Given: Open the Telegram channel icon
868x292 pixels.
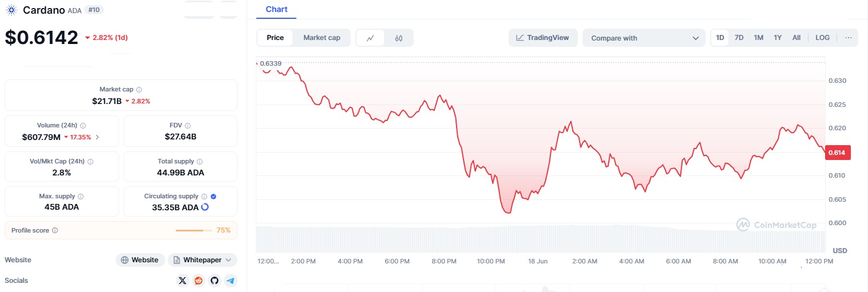Looking at the screenshot, I should 230,281.
